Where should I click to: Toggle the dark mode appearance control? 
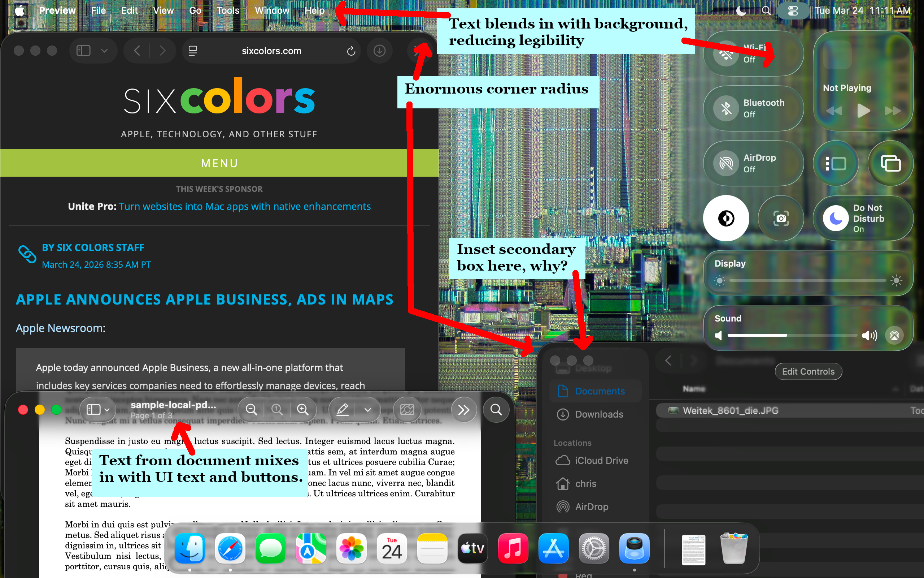click(x=726, y=218)
